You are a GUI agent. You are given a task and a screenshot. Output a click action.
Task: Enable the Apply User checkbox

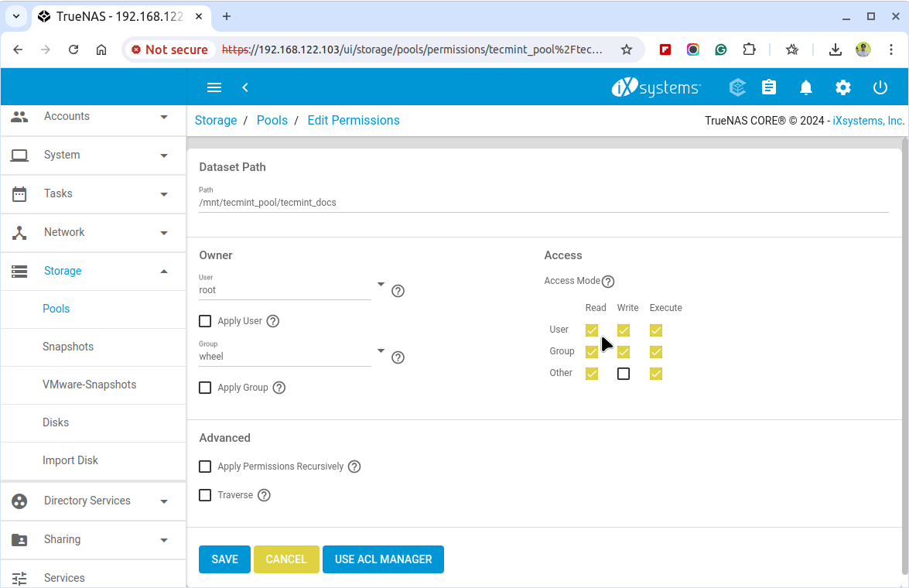tap(205, 321)
